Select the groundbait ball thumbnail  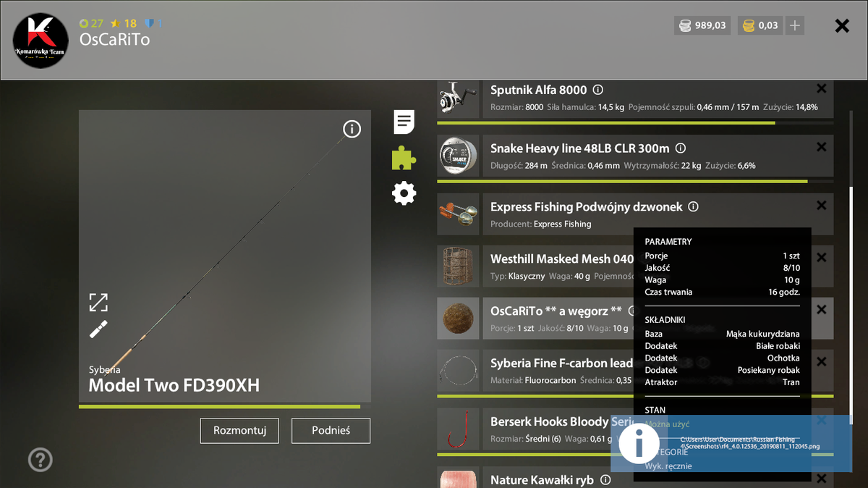coord(458,319)
